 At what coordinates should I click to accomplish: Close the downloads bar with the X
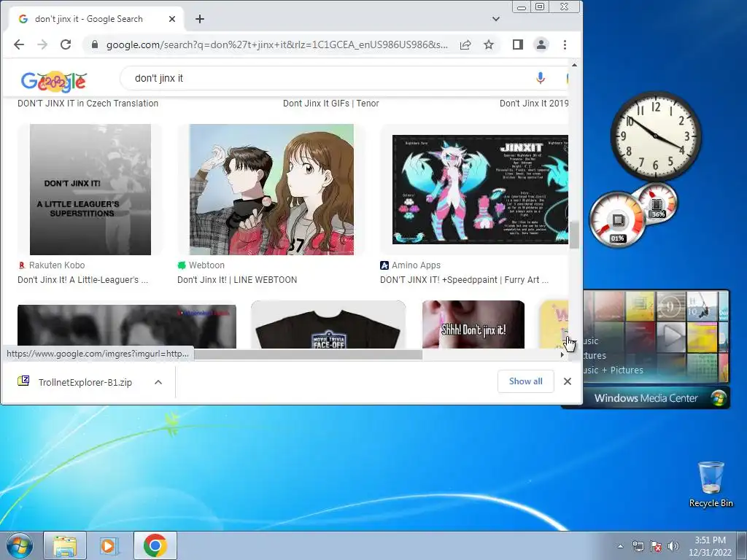pos(568,381)
